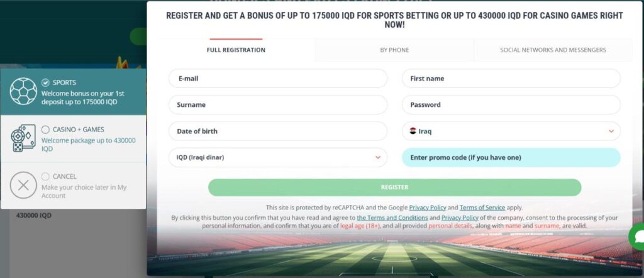Open the green live chat bubble
644x278 pixels.
[637, 236]
